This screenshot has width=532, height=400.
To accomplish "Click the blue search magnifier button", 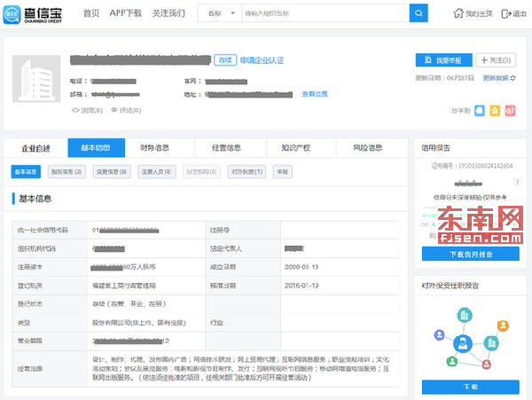I will [x=419, y=13].
